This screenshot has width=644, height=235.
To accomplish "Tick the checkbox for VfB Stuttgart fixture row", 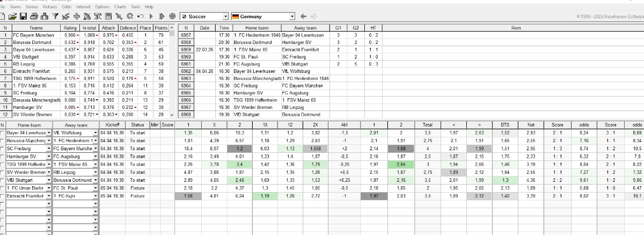I will pyautogui.click(x=3, y=180).
